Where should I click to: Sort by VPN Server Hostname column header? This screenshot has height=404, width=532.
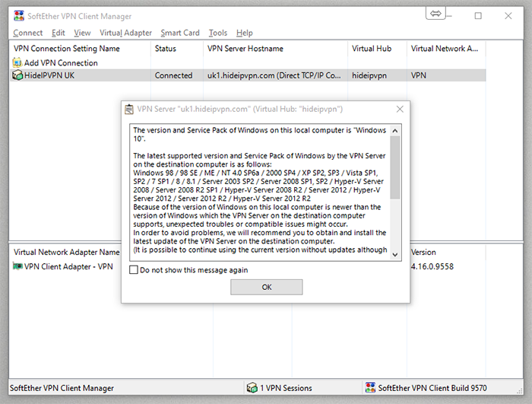275,49
